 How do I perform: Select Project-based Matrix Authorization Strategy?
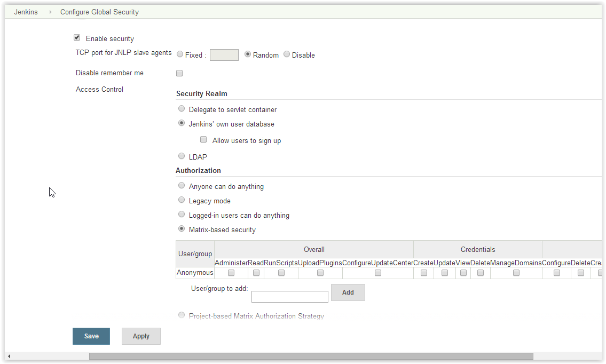181,315
